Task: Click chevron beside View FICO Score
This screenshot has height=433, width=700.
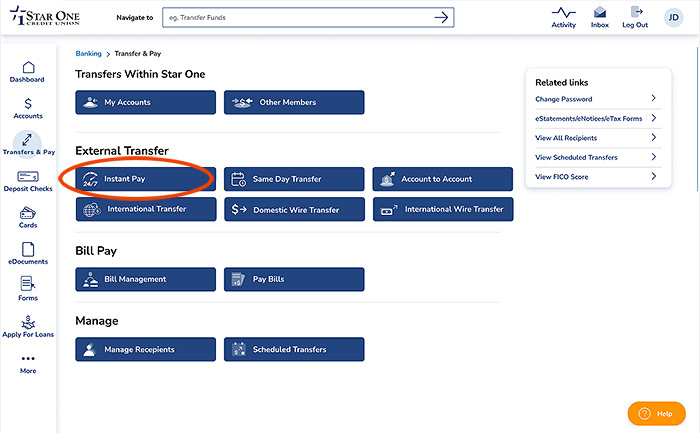Action: pyautogui.click(x=654, y=176)
